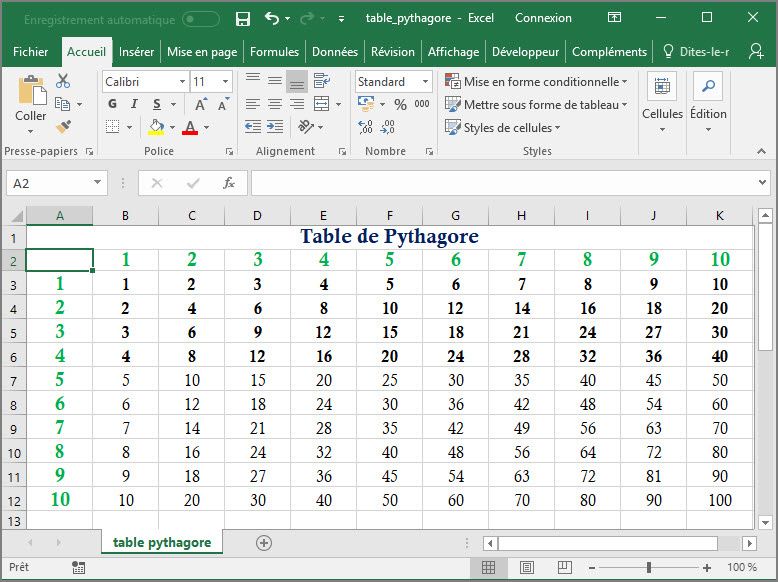Add a new sheet with plus button
Screen dimensions: 778x582
click(264, 543)
